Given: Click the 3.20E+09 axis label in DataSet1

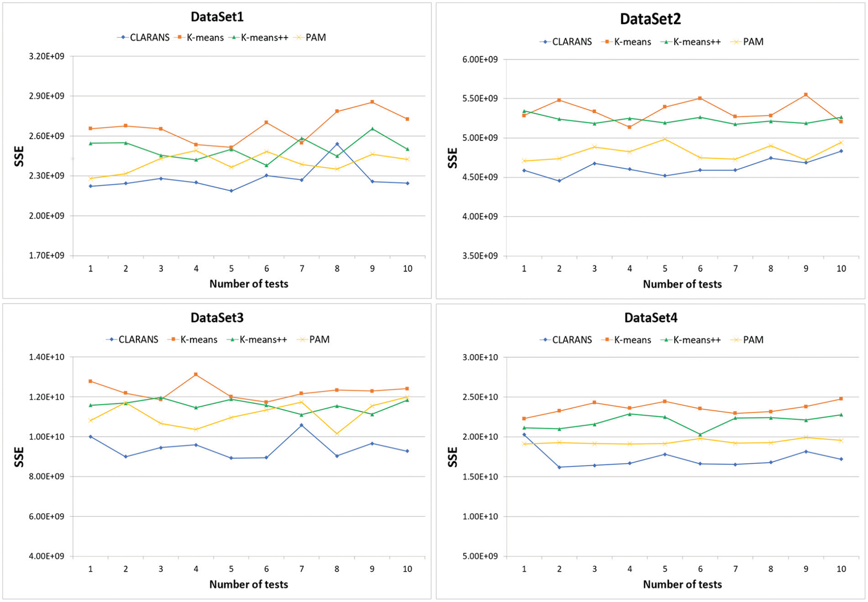Looking at the screenshot, I should pos(46,56).
